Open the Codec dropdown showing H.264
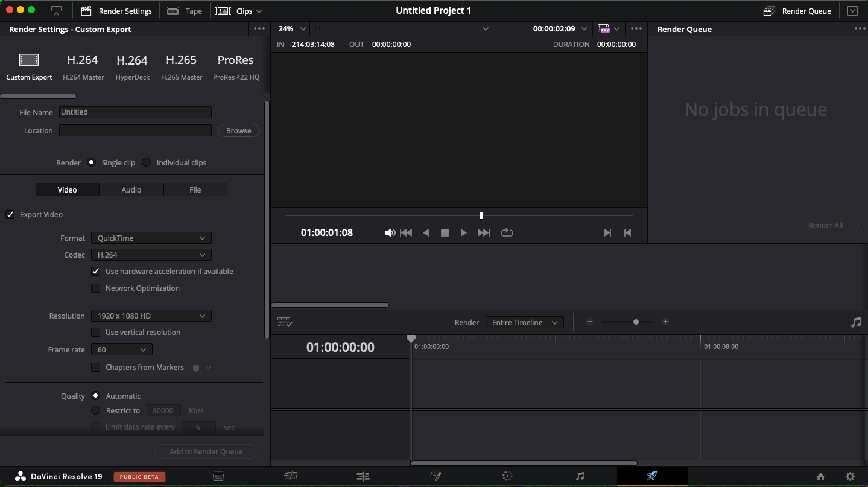Screen dimensions: 868x487 (151, 255)
